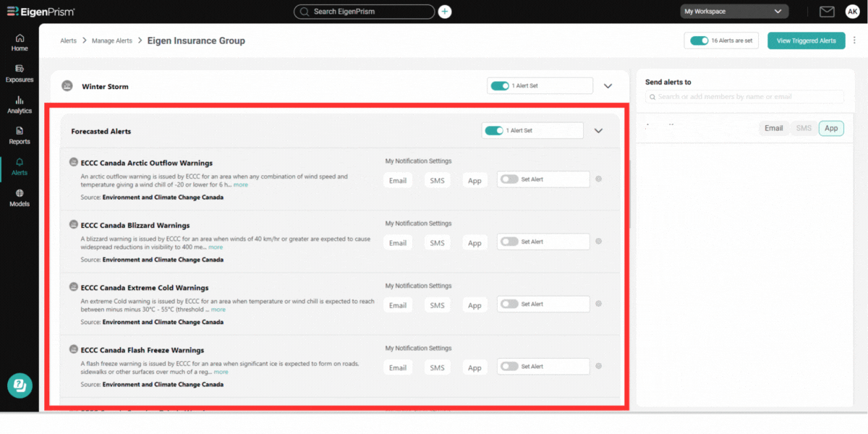Go to Manage Alerts breadcrumb
The height and width of the screenshot is (434, 868).
[x=111, y=41]
